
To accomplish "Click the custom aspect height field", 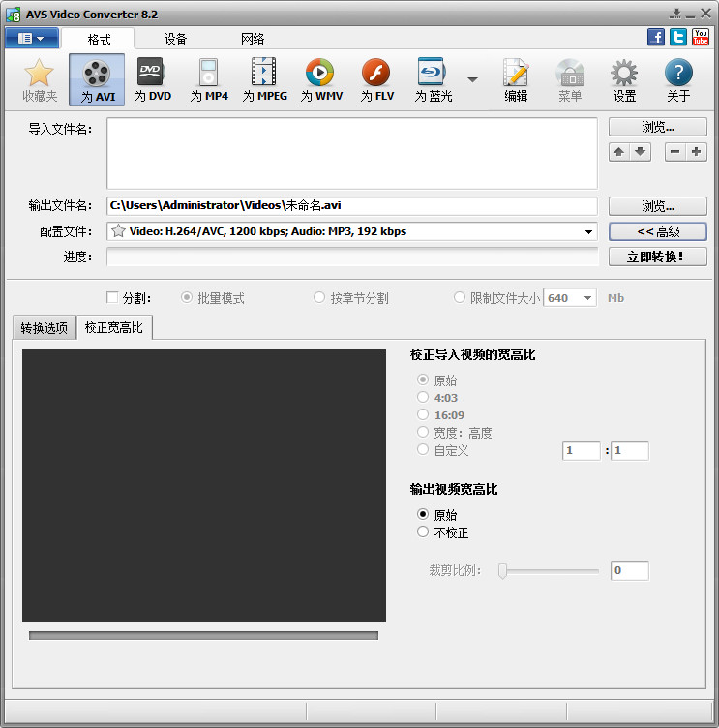I will tap(630, 451).
